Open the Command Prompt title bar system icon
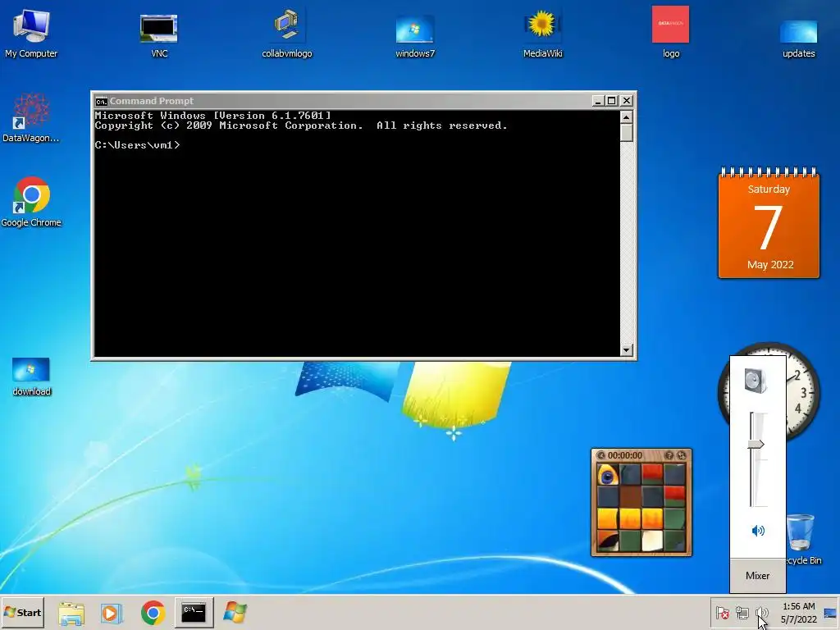The height and width of the screenshot is (630, 840). pos(101,101)
